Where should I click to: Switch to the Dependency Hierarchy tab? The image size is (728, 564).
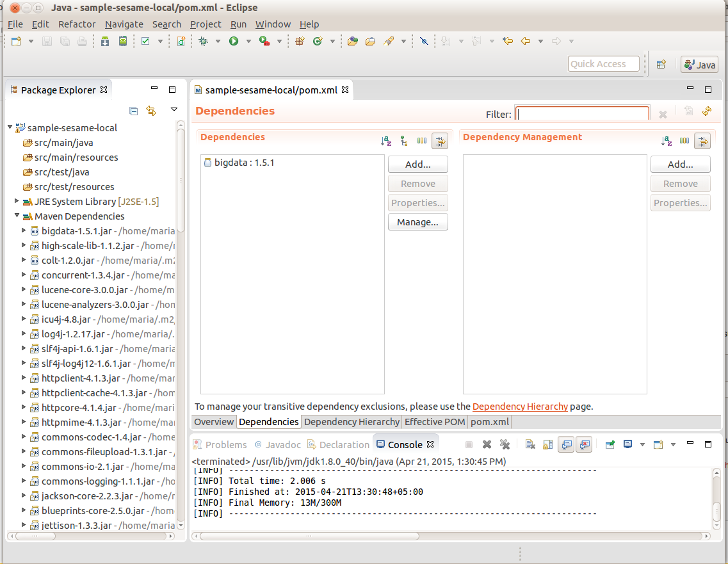pyautogui.click(x=352, y=422)
